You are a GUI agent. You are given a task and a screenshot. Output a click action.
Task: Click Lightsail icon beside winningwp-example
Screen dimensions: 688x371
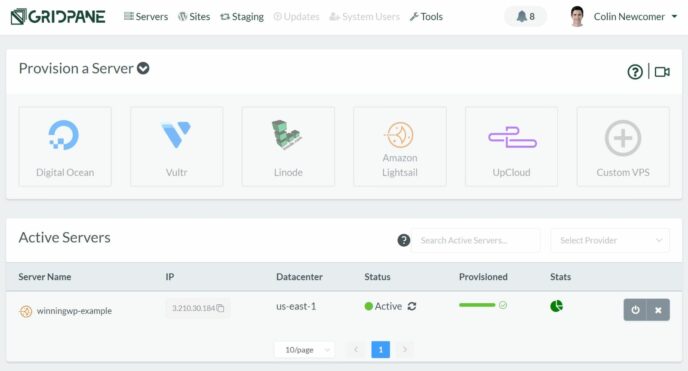(x=26, y=311)
